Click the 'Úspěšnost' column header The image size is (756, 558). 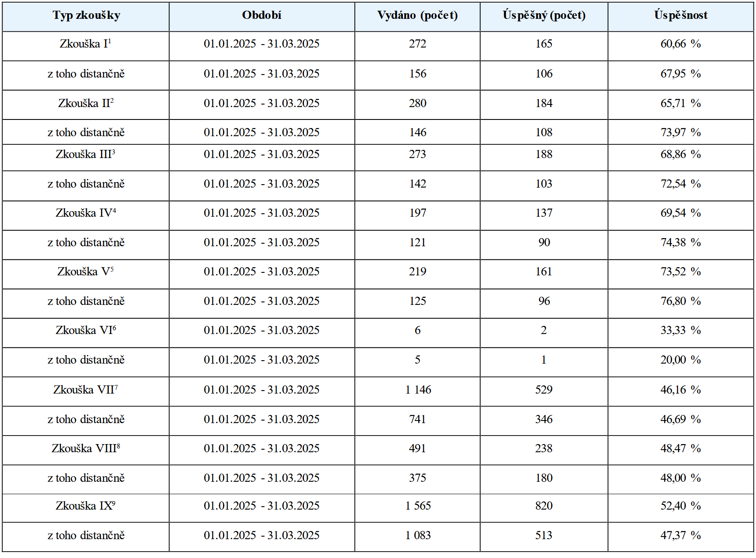click(x=681, y=16)
